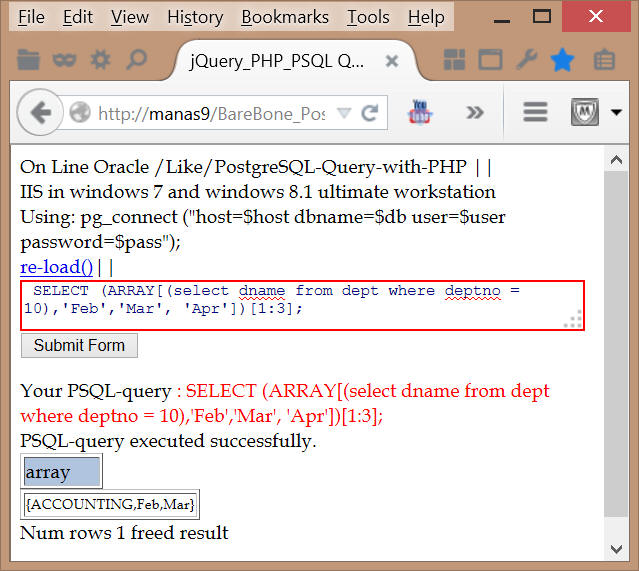This screenshot has width=639, height=571.
Task: Expand the URL history dropdown arrow
Action: click(x=344, y=112)
